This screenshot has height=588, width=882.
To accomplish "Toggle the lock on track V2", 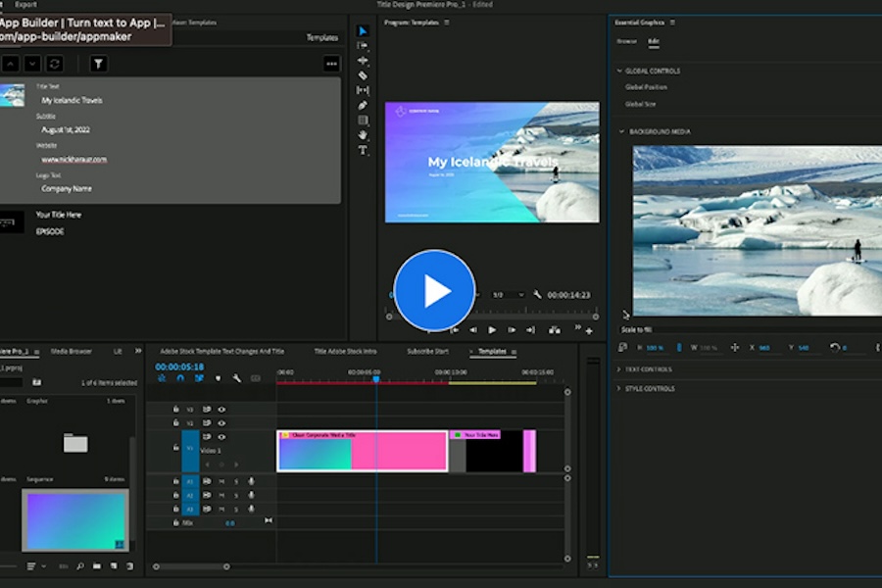I will point(176,422).
